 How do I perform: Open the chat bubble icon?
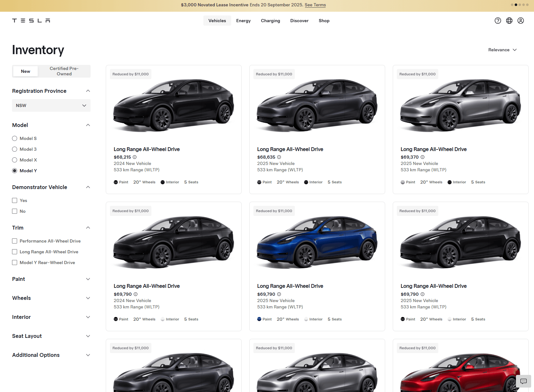[524, 381]
